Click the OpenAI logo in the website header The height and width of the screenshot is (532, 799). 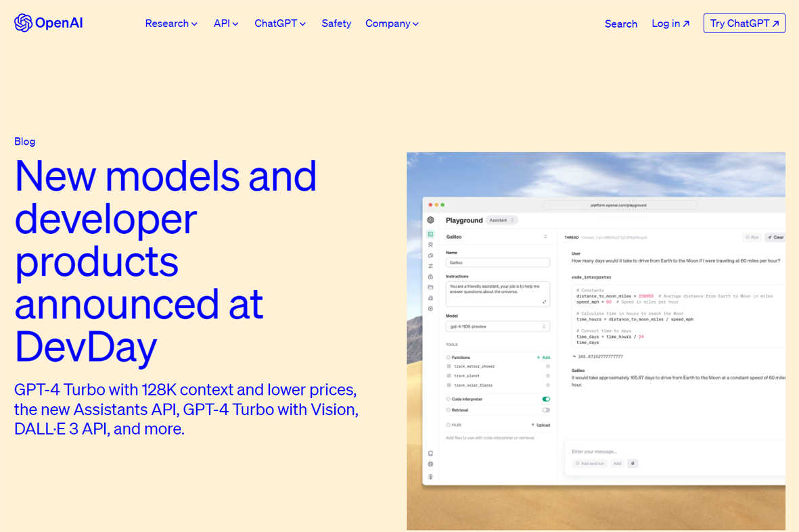(x=47, y=22)
